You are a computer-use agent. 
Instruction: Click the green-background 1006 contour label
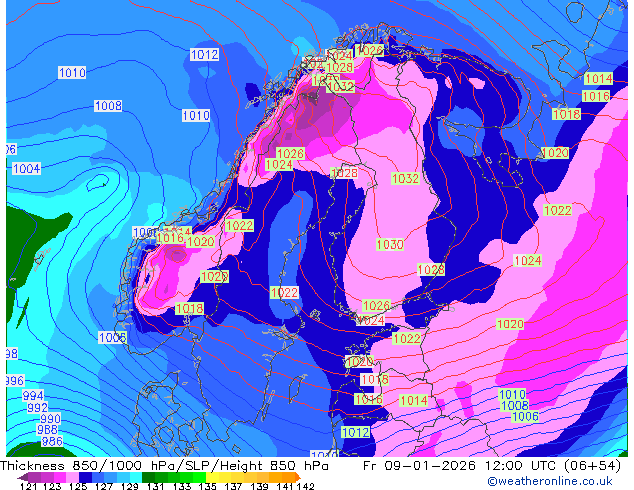[525, 416]
